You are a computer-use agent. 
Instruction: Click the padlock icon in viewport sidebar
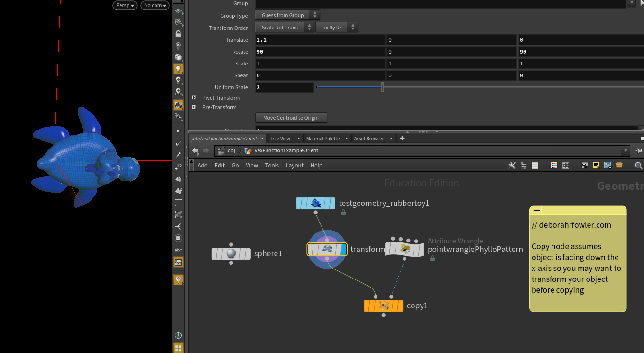point(178,34)
